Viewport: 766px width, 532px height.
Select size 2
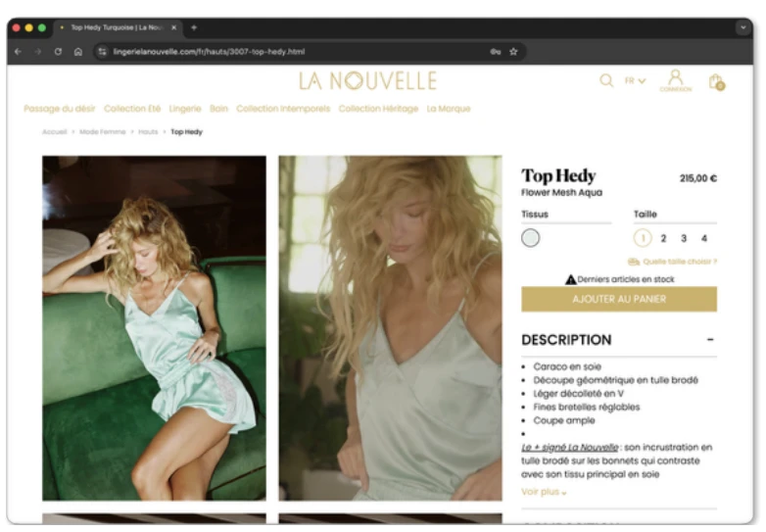[x=663, y=238]
